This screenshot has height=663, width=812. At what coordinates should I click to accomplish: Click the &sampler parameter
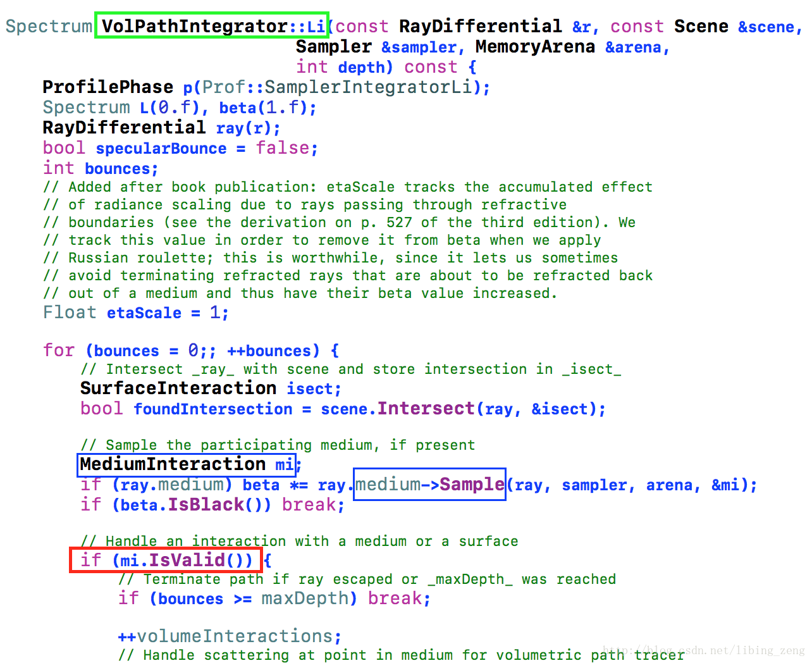[x=419, y=47]
